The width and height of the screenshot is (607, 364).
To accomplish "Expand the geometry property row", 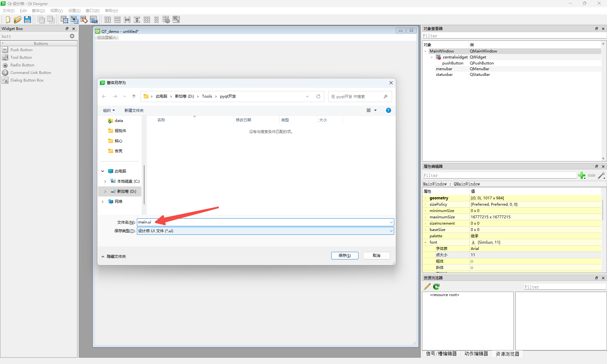I will coord(426,198).
